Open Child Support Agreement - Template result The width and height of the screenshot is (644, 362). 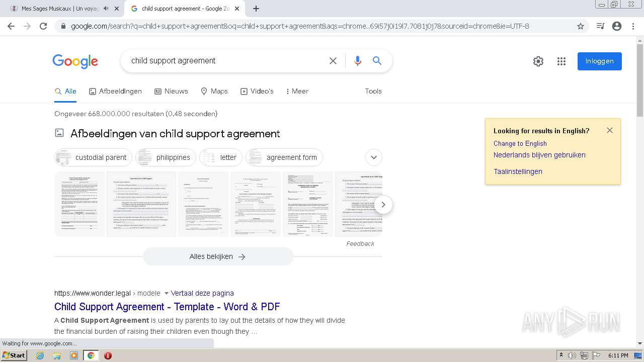pyautogui.click(x=167, y=307)
